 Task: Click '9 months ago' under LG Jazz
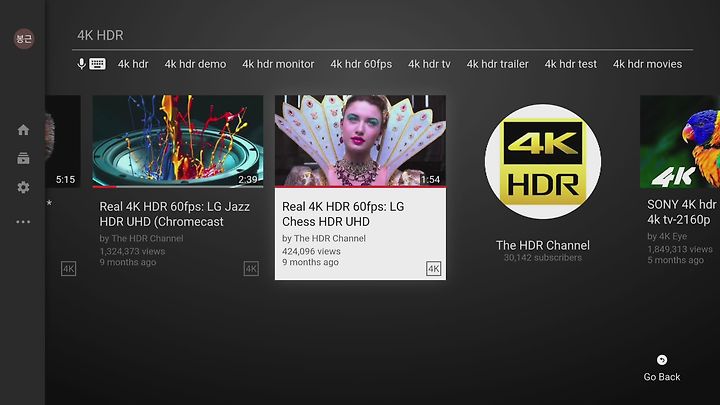(x=128, y=262)
